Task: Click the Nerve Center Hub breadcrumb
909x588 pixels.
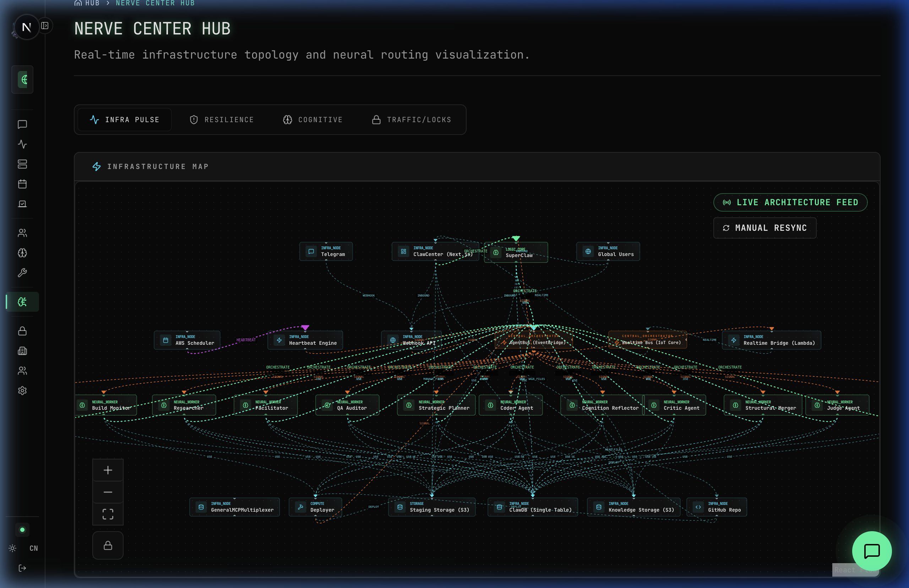Action: (x=156, y=4)
